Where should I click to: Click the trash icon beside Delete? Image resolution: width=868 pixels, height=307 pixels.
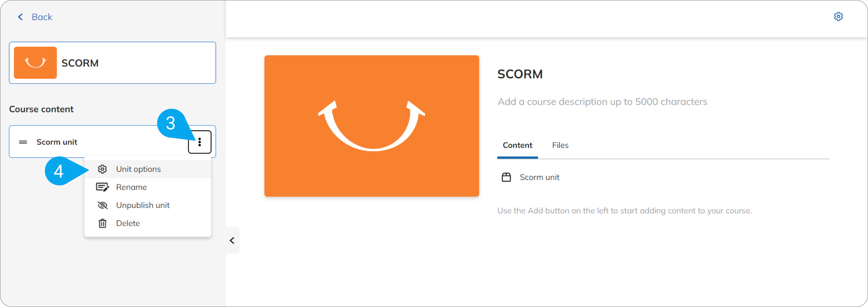[102, 223]
